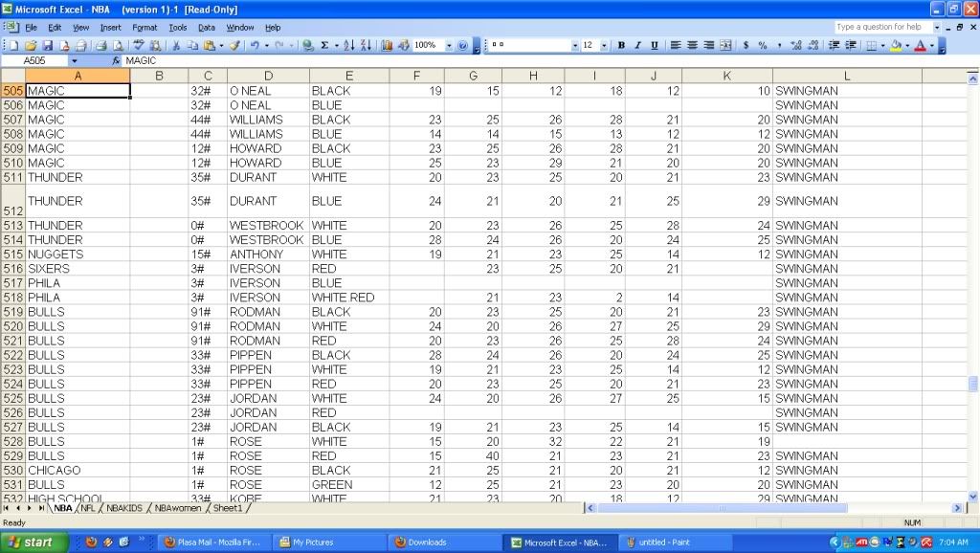Switch to the Sheet1 tab
The image size is (980, 553).
point(228,508)
